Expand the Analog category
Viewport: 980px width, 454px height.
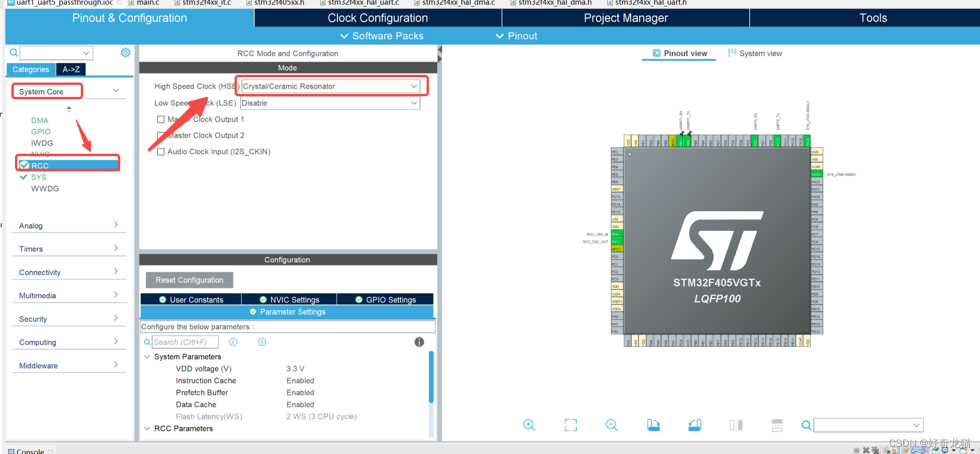click(116, 224)
